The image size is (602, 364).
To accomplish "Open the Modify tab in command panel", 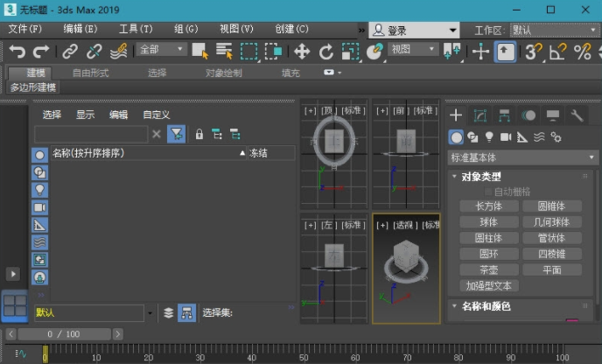I will (x=480, y=115).
